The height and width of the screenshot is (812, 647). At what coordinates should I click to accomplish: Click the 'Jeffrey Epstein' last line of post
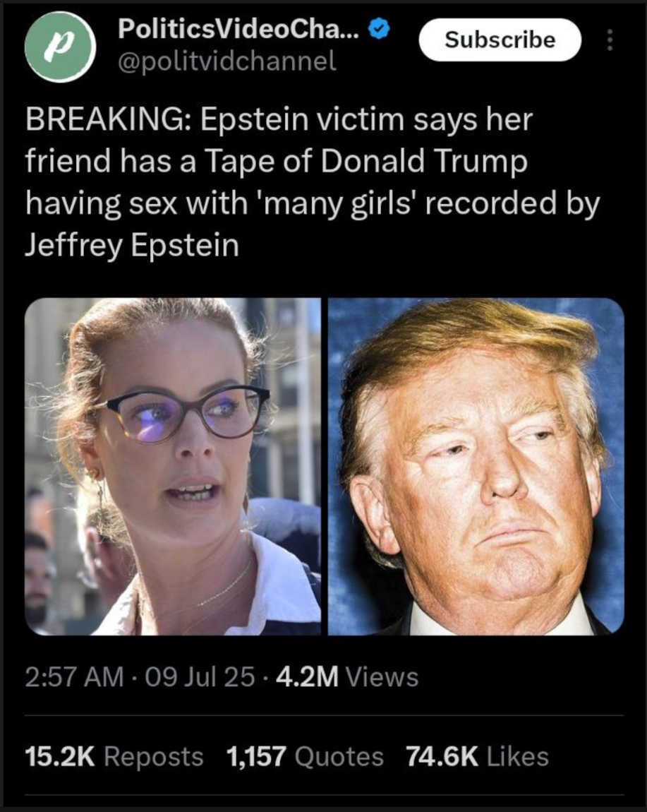(x=132, y=246)
